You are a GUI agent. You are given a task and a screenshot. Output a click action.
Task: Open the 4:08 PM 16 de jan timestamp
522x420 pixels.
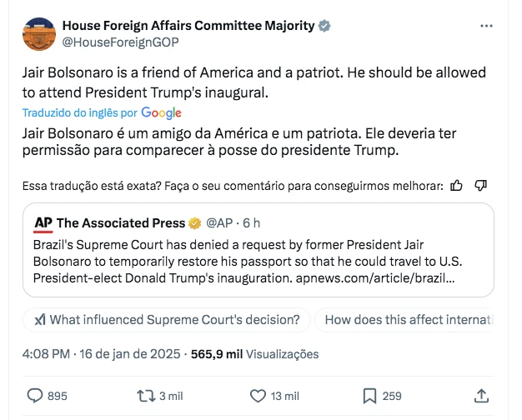pos(101,354)
